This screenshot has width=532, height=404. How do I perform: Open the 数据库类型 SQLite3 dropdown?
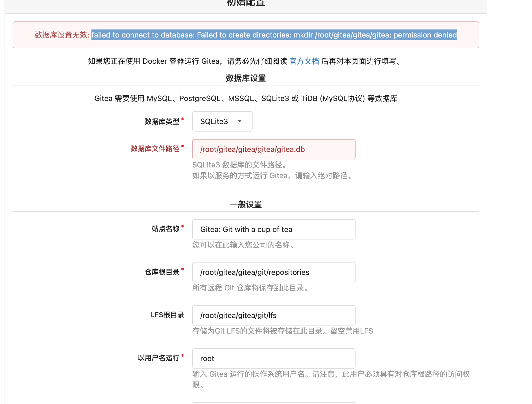tap(222, 121)
